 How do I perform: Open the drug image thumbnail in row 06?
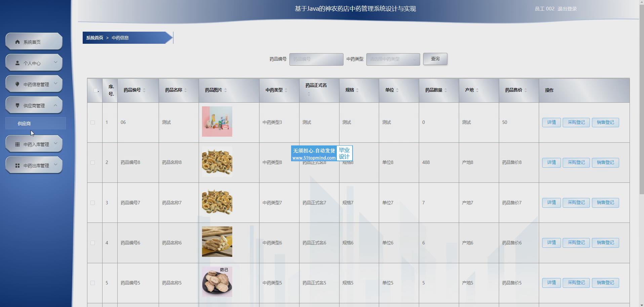pos(217,122)
